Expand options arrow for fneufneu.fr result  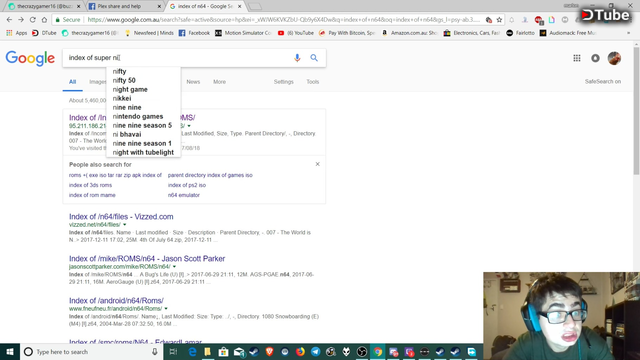[166, 309]
